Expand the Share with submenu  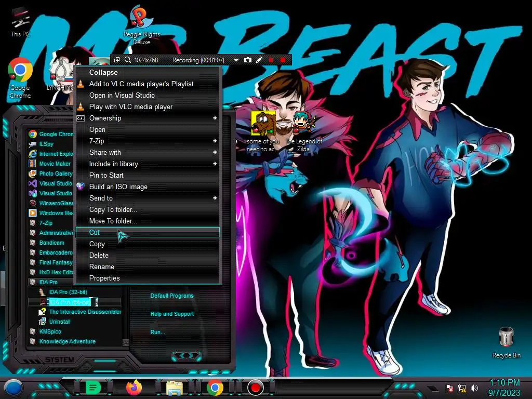(148, 152)
